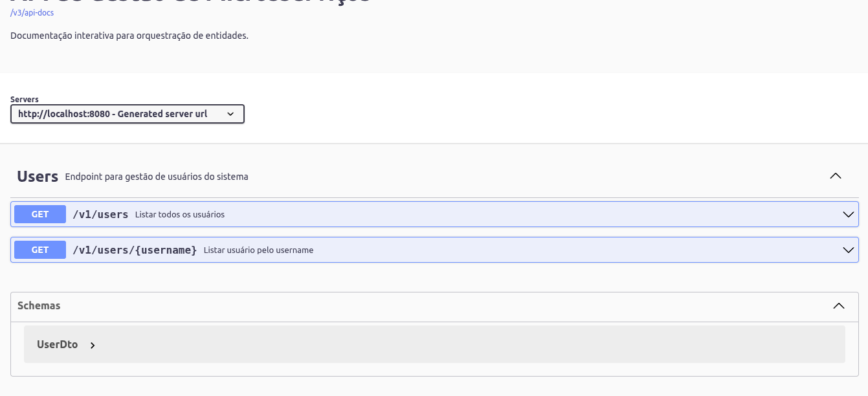Click the GET badge on /v1/users endpoint
This screenshot has height=396, width=868.
(x=39, y=214)
